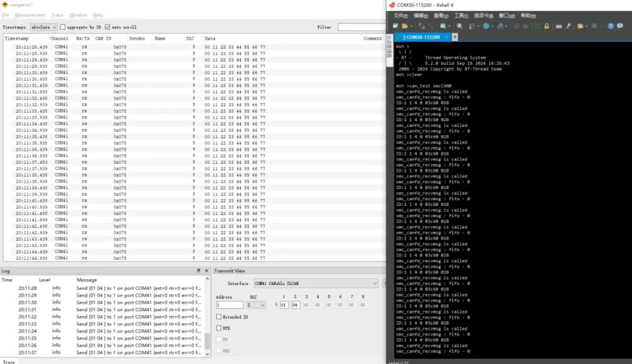
Task: Toggle the 'aggregate by ID' checkbox
Action: 63,27
